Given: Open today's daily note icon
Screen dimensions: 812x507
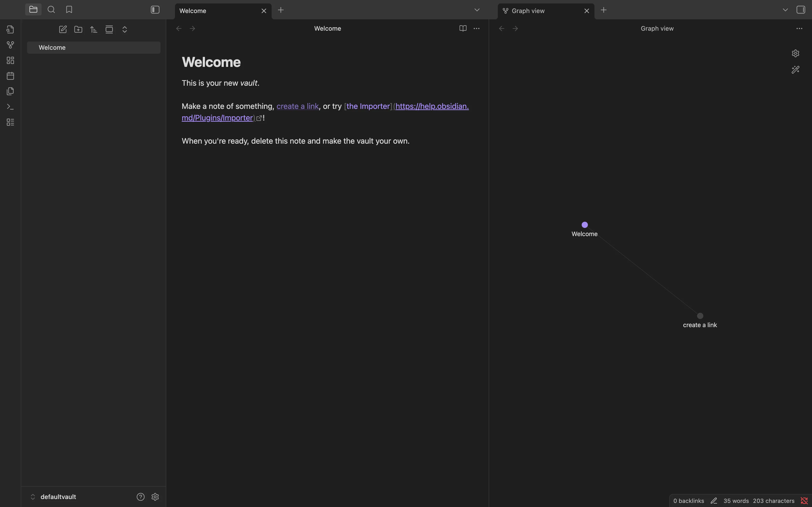Looking at the screenshot, I should click(10, 76).
